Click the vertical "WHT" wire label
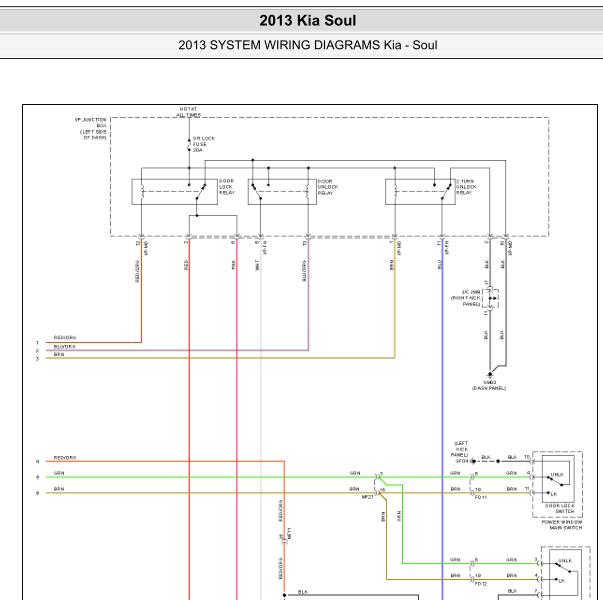Screen dimensions: 603x600 [x=257, y=265]
